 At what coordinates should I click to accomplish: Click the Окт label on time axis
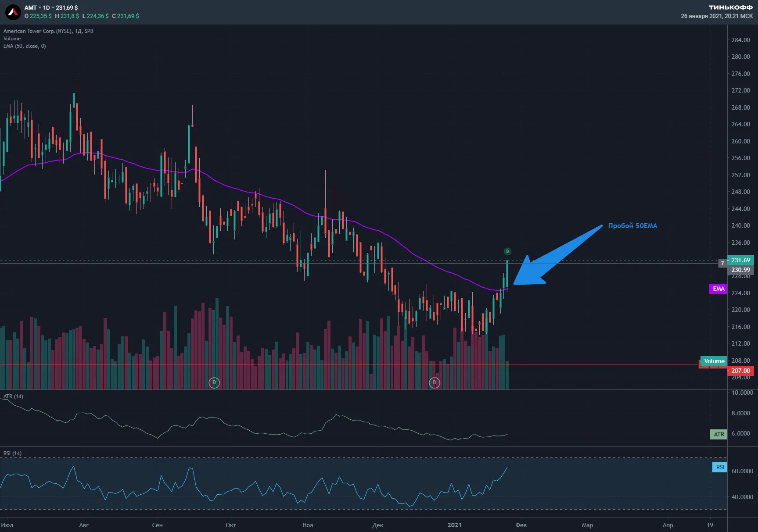(x=231, y=525)
